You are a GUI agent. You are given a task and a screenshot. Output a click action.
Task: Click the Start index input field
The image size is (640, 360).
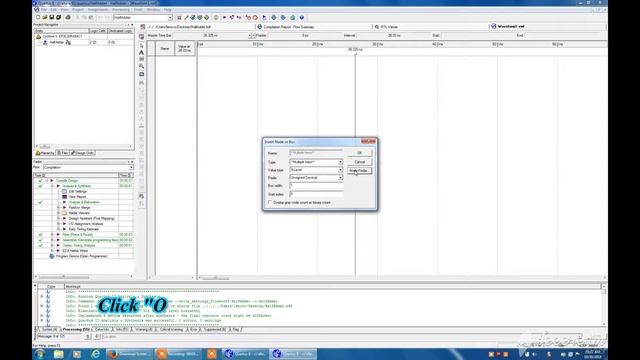tap(316, 194)
